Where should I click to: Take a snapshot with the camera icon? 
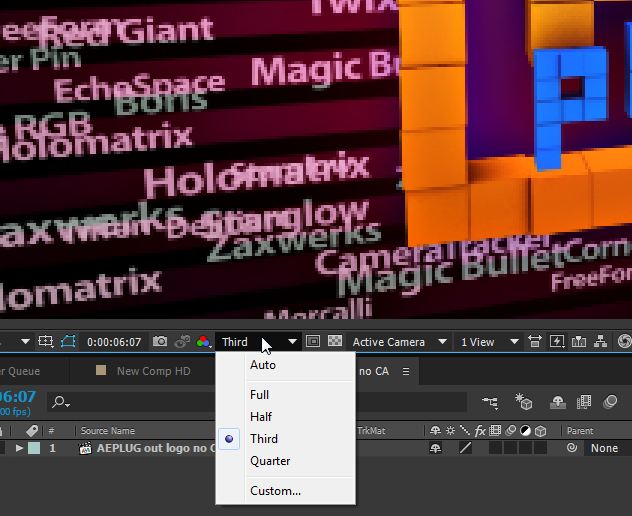160,342
